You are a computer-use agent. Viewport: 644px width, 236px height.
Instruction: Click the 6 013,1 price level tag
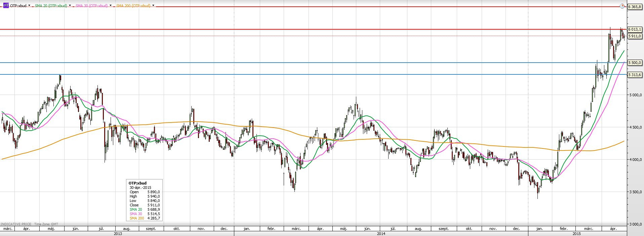click(635, 30)
